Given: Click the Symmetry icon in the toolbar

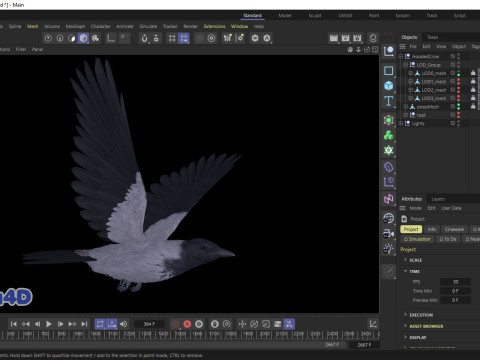Looking at the screenshot, I should [x=228, y=38].
